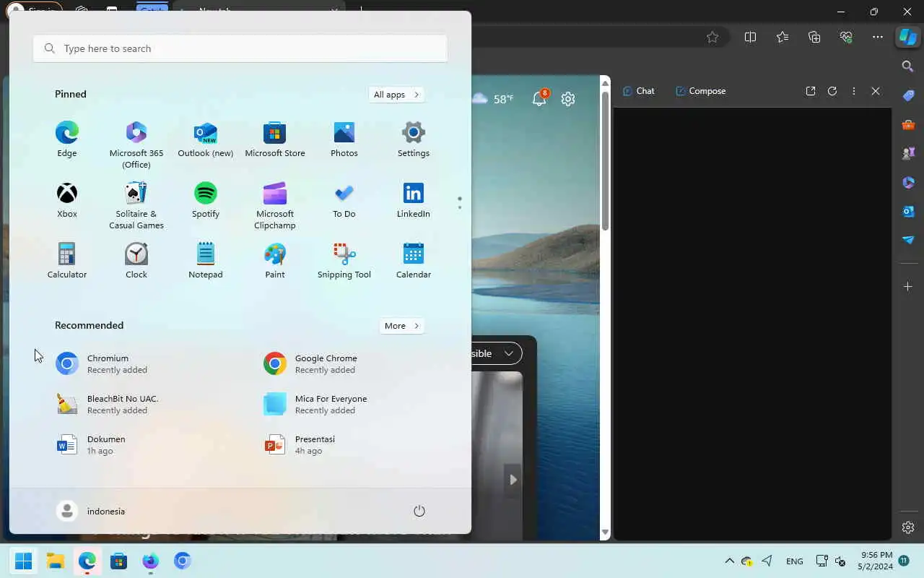
Task: Launch Spotify from the Start menu
Action: click(206, 200)
